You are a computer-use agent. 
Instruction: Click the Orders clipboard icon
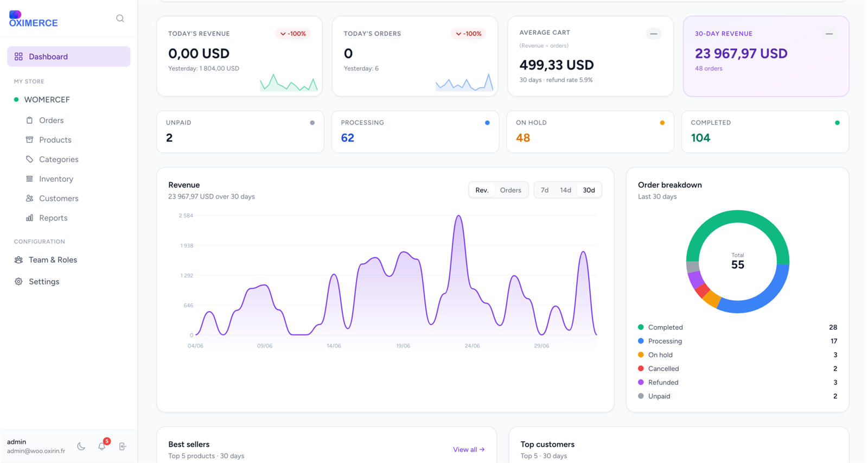(x=29, y=120)
